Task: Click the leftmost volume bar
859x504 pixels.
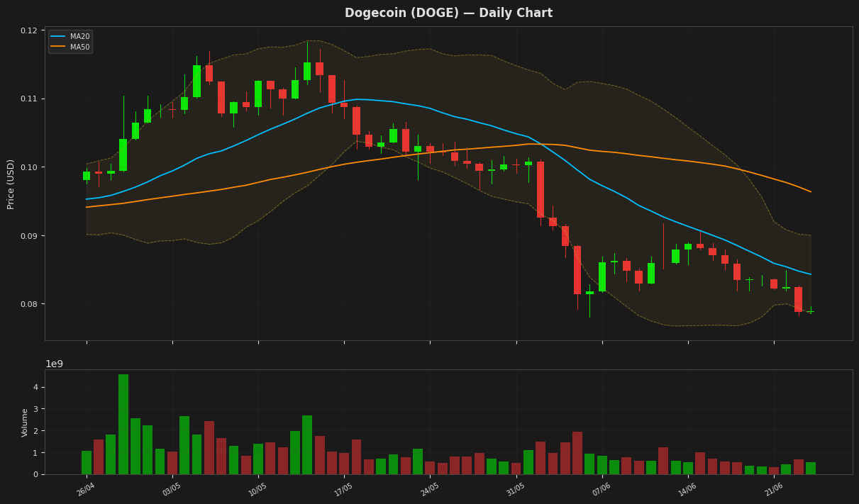Action: pos(87,462)
